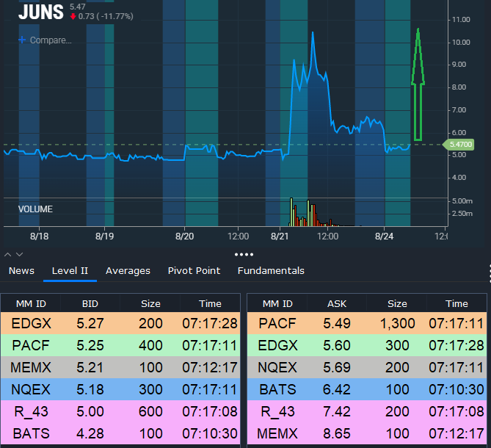Select the MEMX ask row at 8.65
491x448 pixels.
(x=367, y=433)
